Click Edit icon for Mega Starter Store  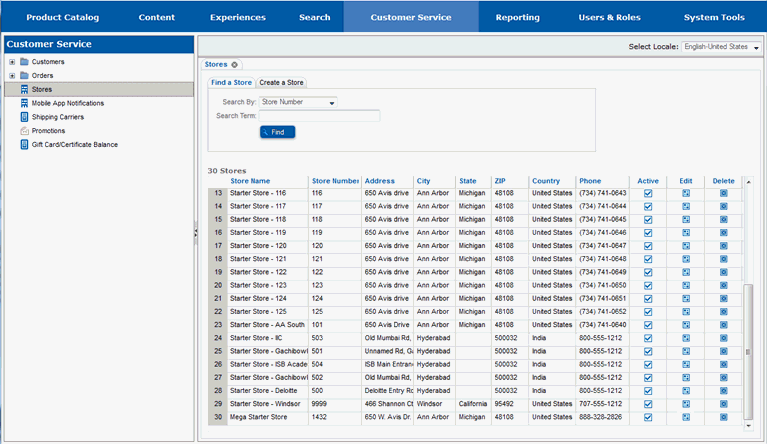[686, 417]
